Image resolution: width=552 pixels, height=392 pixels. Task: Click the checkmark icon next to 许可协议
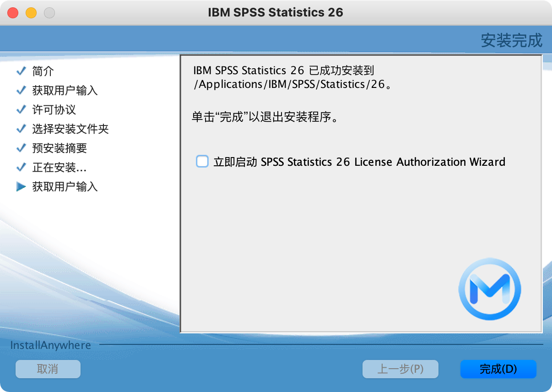[21, 109]
